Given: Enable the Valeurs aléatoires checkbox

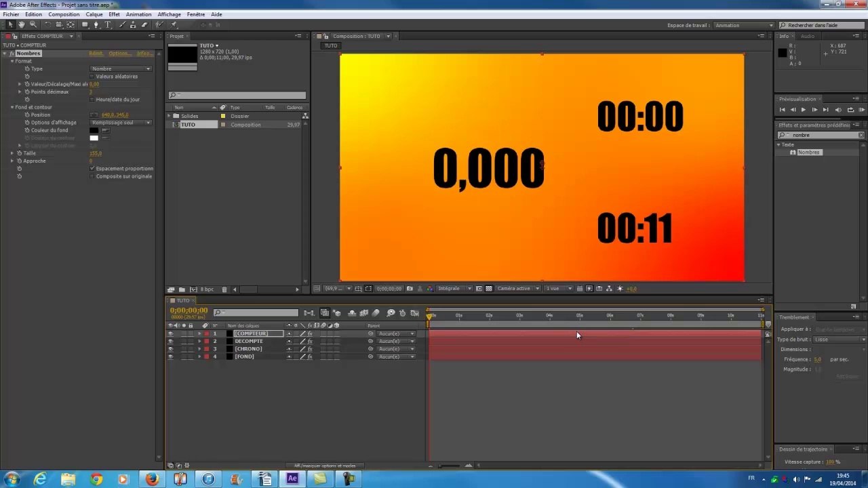Looking at the screenshot, I should pyautogui.click(x=92, y=77).
